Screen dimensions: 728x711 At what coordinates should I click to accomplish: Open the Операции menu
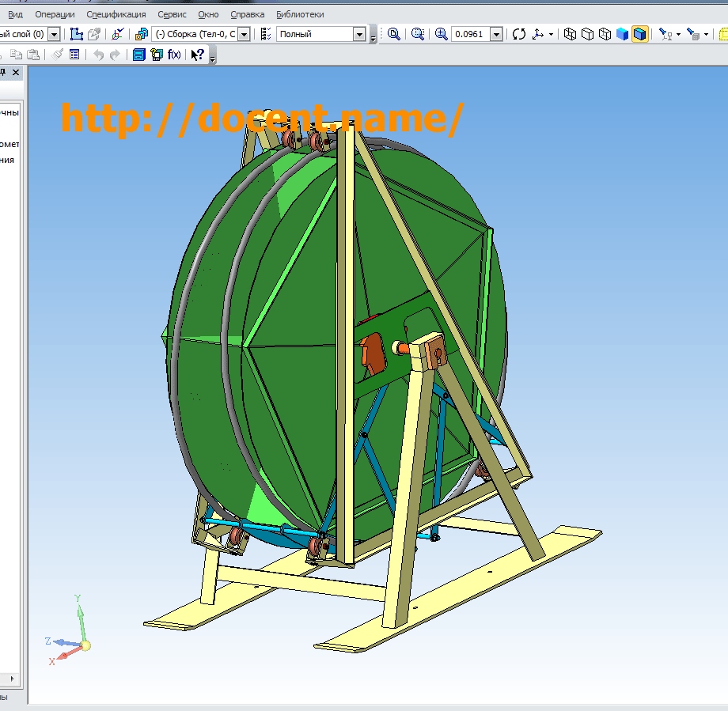click(x=55, y=14)
